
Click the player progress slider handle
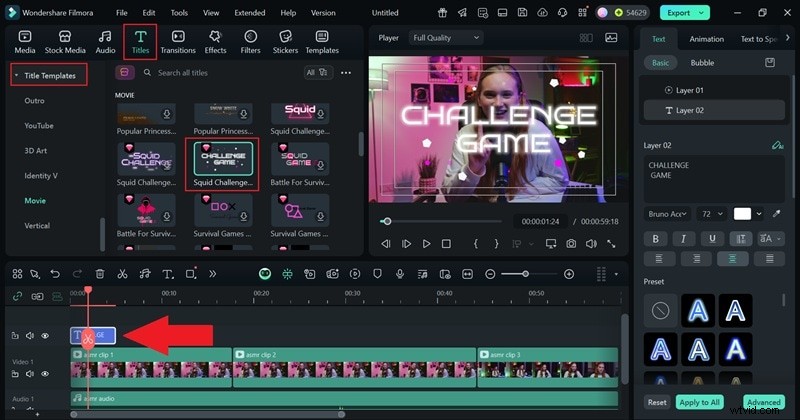point(387,221)
